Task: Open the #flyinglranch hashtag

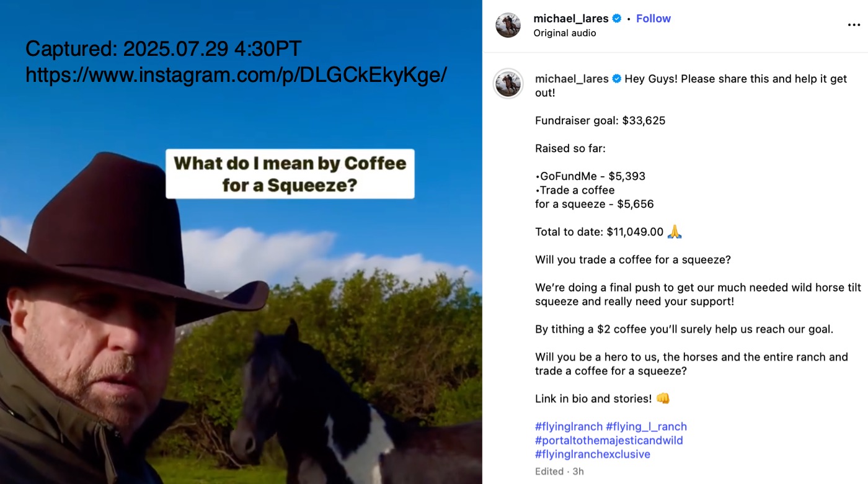Action: pos(569,427)
